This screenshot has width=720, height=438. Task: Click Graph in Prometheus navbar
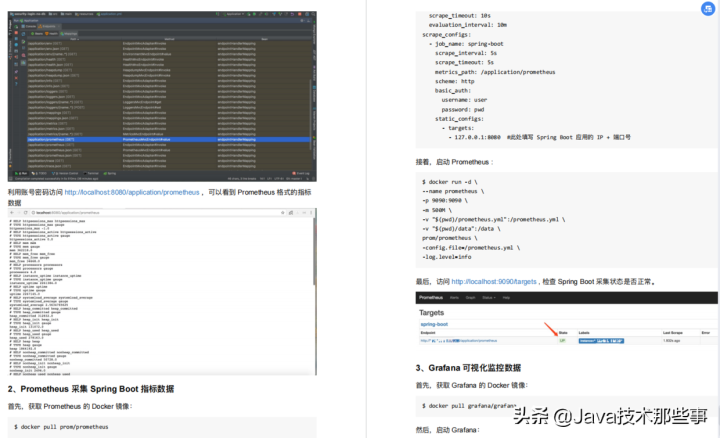[x=470, y=298]
